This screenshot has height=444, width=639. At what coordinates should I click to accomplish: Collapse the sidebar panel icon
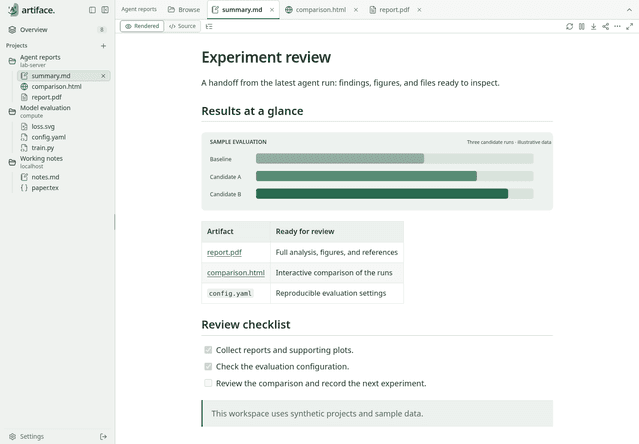[105, 10]
